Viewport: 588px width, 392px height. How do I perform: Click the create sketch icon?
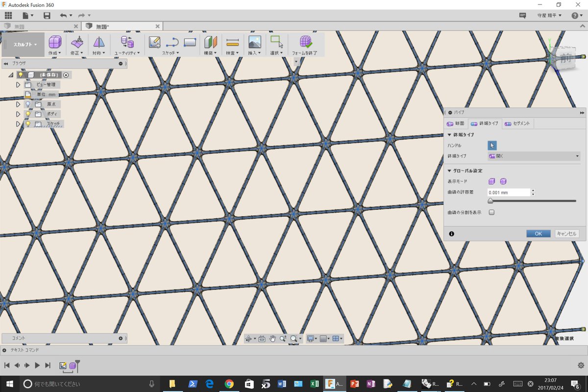tap(154, 42)
